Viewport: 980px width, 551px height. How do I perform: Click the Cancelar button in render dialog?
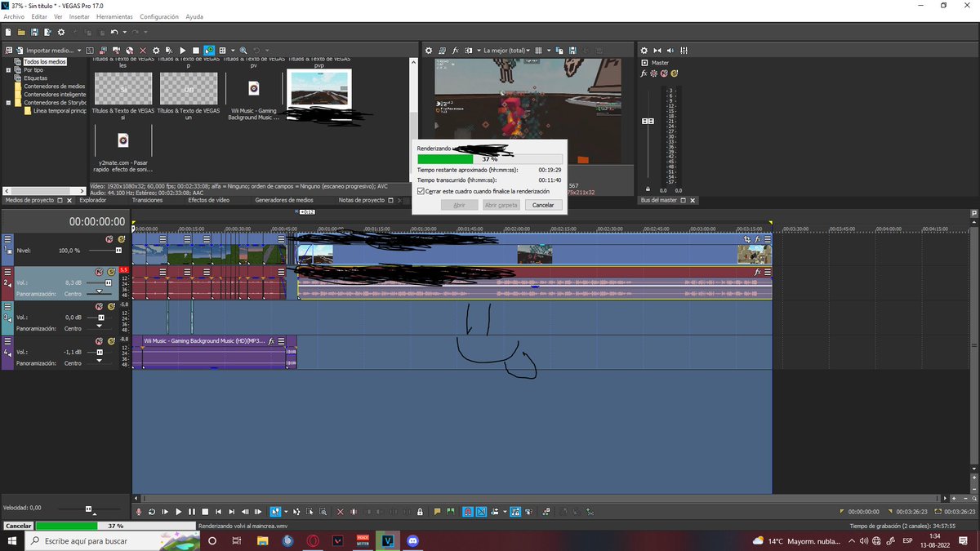point(543,205)
